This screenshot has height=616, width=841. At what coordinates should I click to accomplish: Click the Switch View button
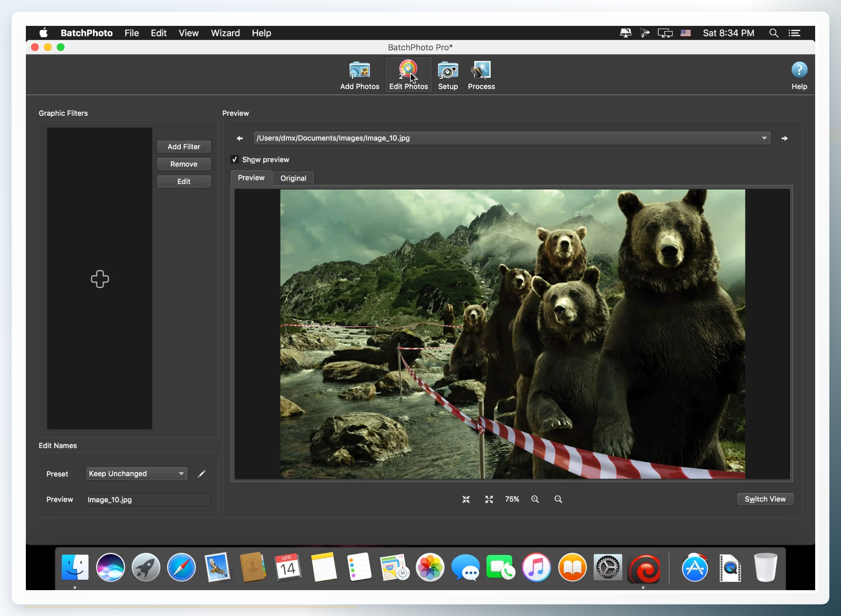point(765,499)
